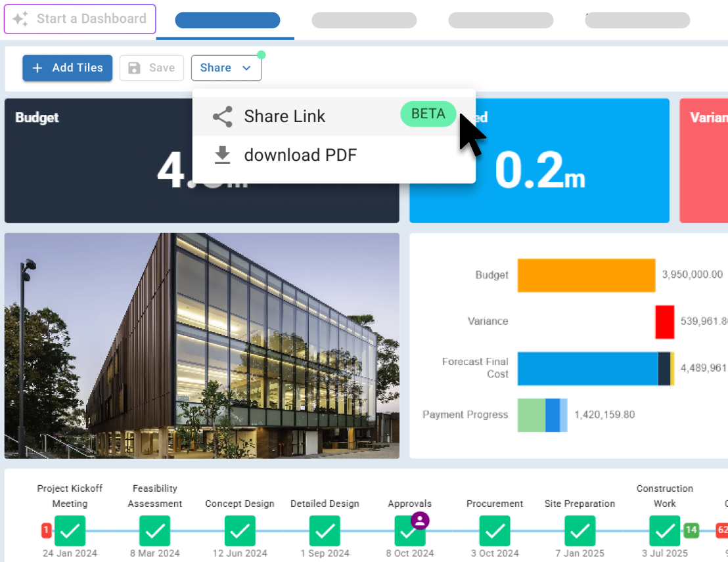Click the download icon next to download PDF
Image resolution: width=728 pixels, height=562 pixels.
point(222,155)
